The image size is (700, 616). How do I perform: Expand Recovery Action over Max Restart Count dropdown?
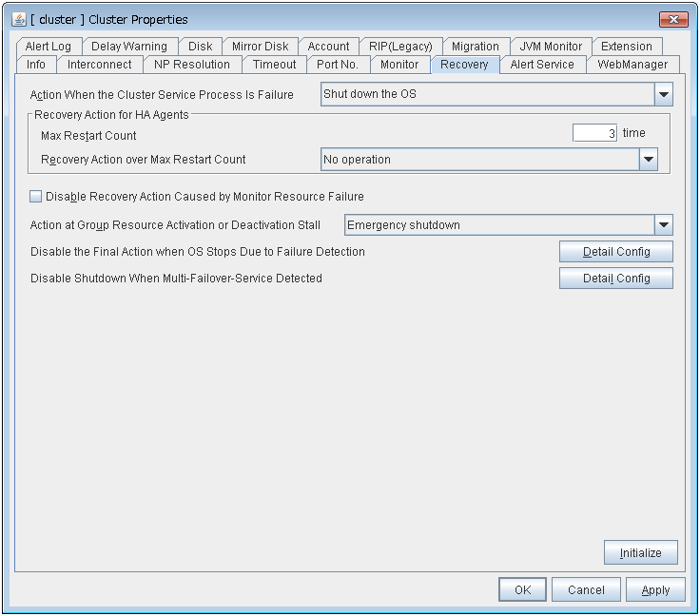[x=648, y=160]
